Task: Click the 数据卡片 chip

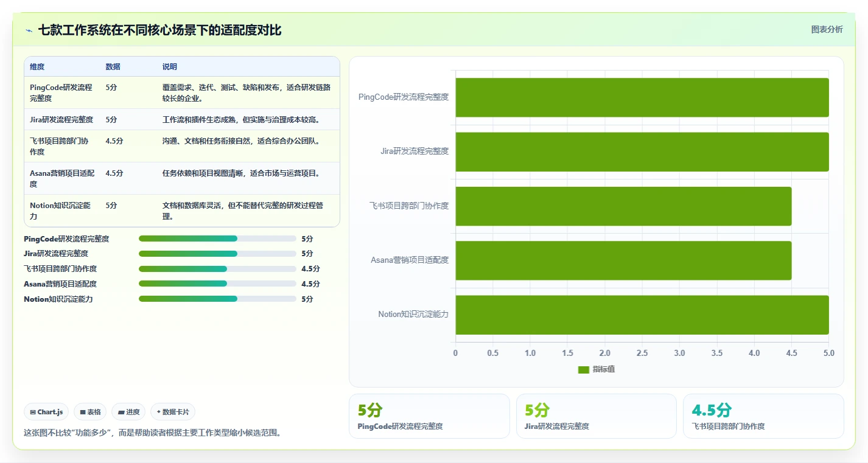Action: click(x=173, y=412)
